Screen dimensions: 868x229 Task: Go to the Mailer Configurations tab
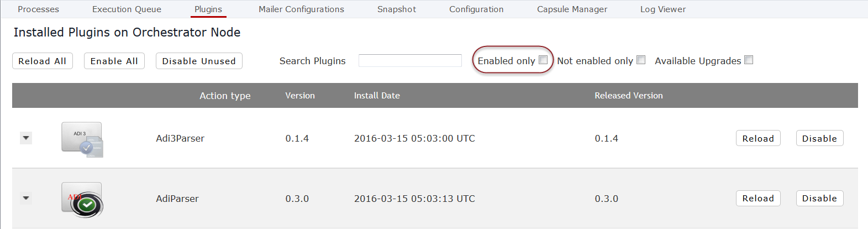301,9
